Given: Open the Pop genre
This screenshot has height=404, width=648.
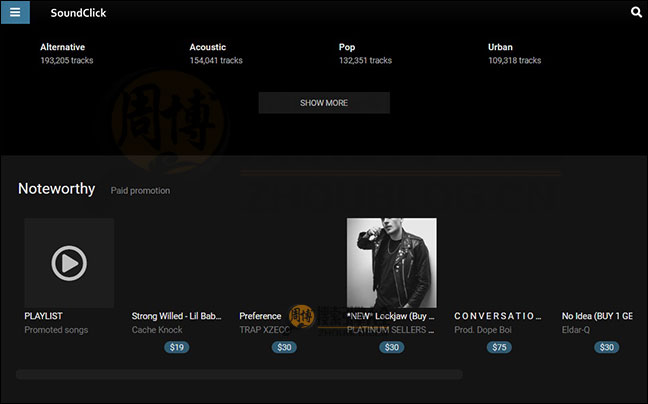Looking at the screenshot, I should [x=347, y=47].
